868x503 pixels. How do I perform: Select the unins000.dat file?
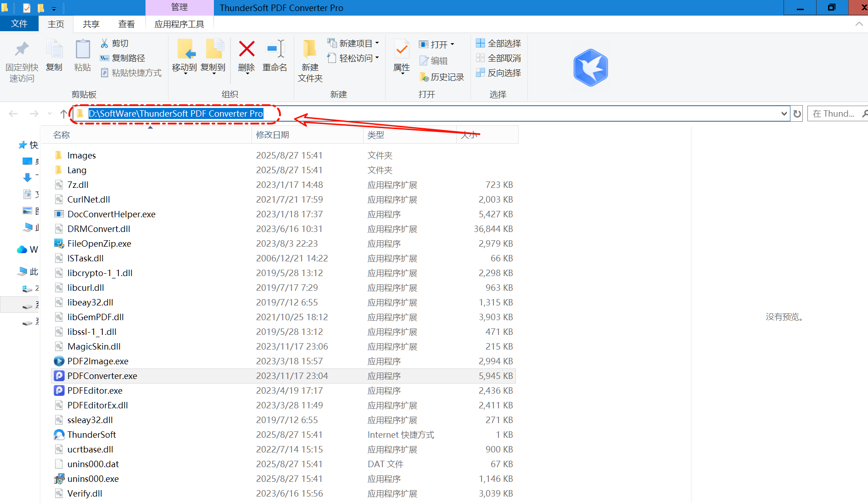click(283, 464)
